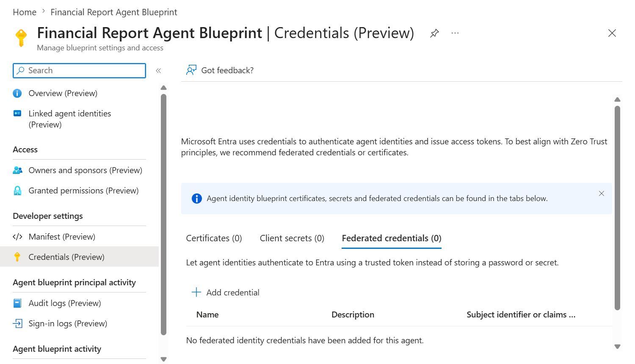Screen dimensions: 635x364
Task: Click the search magnifier icon
Action: [20, 71]
